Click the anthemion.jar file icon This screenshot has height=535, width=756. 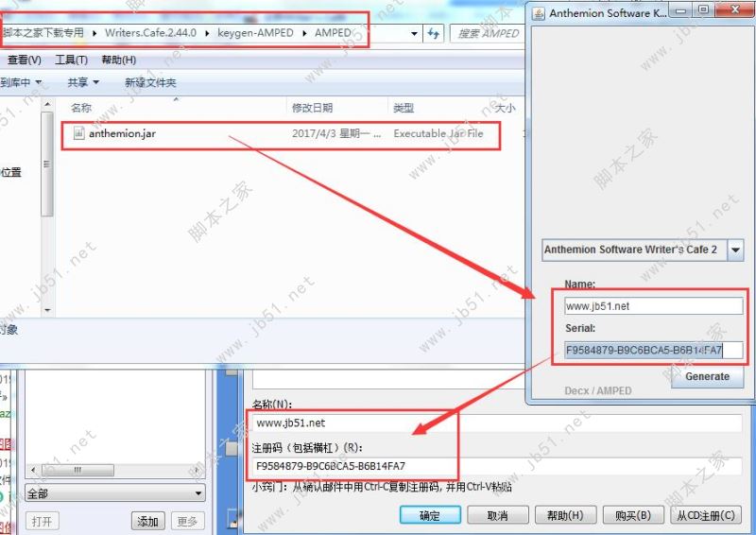(78, 132)
